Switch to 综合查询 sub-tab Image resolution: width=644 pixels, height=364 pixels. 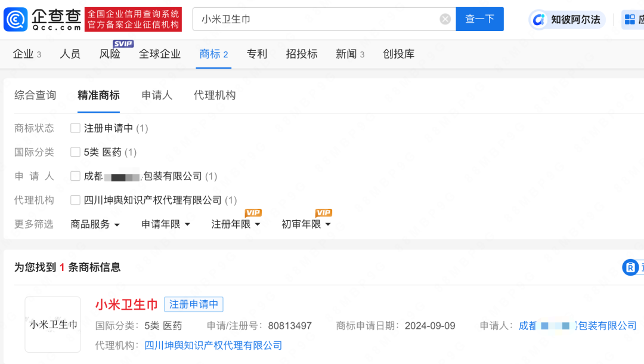(35, 95)
